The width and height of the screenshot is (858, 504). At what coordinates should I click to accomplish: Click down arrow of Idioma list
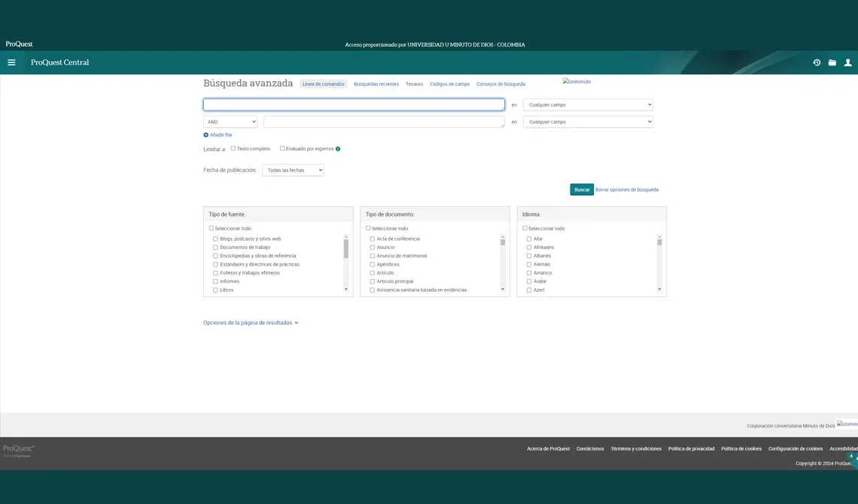pos(659,289)
